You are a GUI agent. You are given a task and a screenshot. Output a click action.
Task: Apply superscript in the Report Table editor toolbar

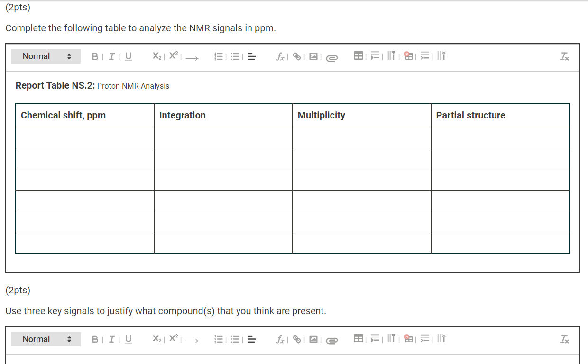pos(173,56)
